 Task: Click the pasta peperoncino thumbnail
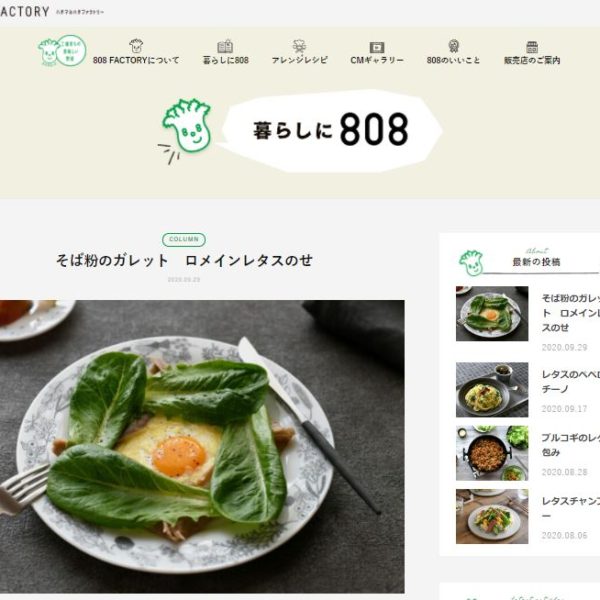(492, 390)
